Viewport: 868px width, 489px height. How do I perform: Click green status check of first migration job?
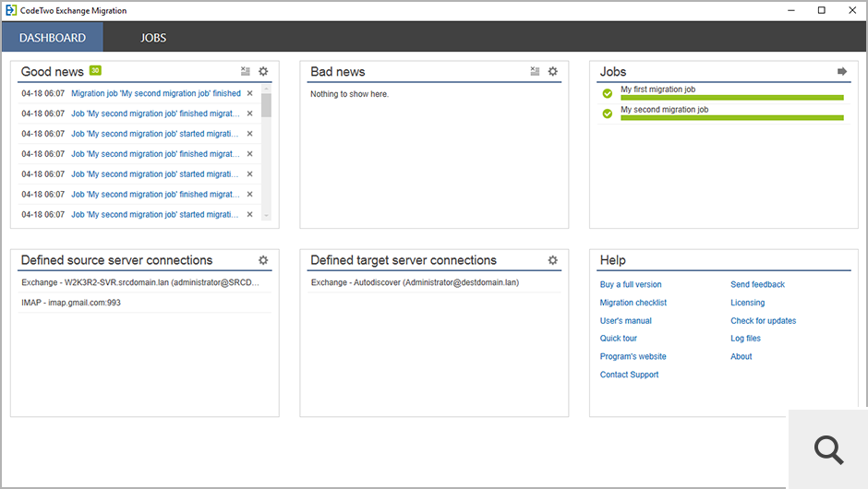point(607,93)
